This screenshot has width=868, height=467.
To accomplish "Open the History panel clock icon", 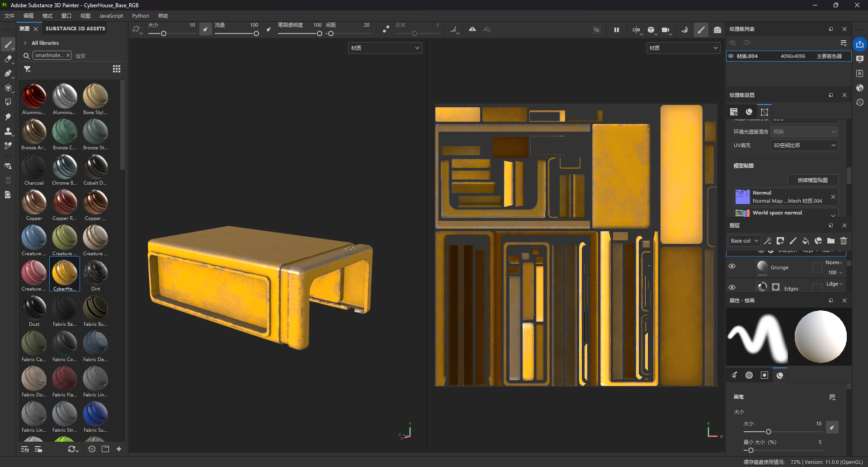I will click(x=860, y=102).
